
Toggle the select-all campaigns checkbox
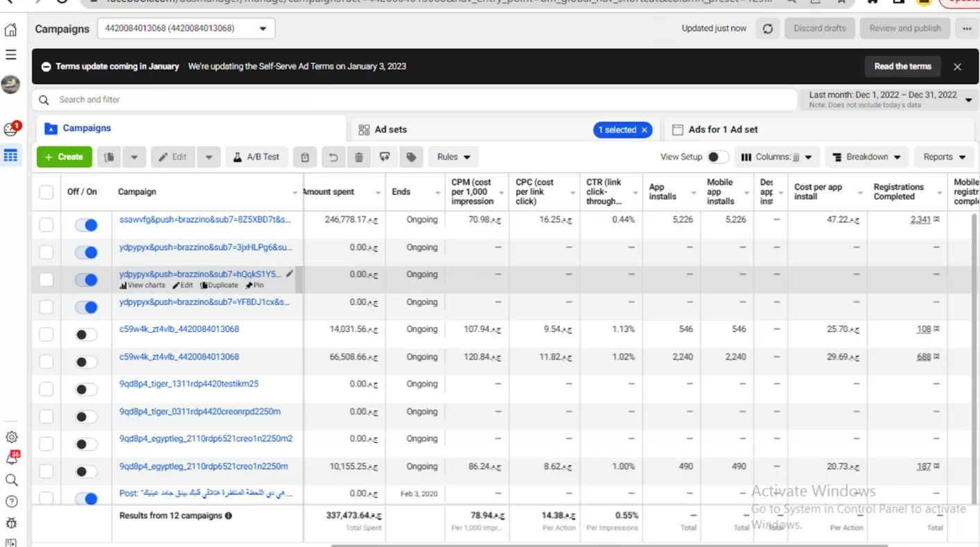46,192
